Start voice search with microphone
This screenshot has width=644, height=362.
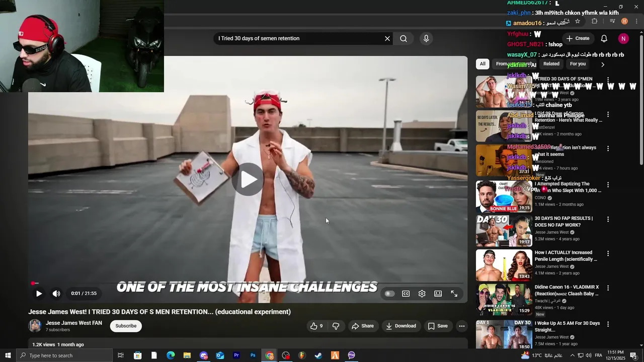click(426, 39)
